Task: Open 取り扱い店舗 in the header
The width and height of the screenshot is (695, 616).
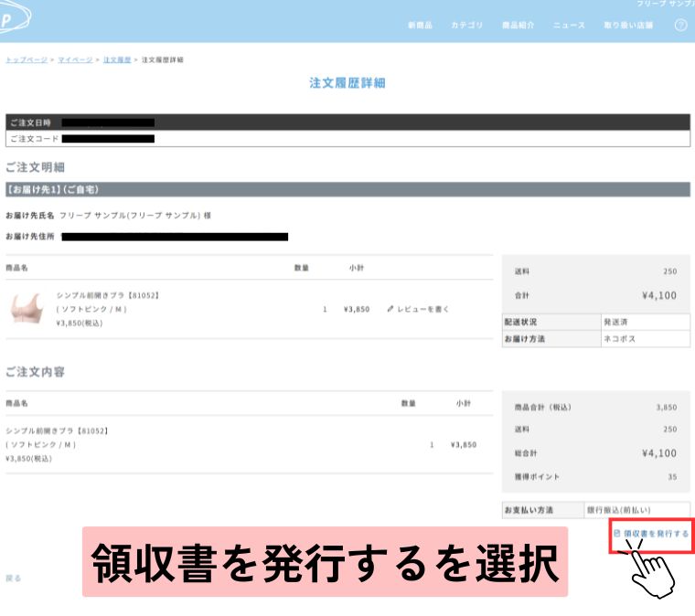Action: [x=628, y=25]
